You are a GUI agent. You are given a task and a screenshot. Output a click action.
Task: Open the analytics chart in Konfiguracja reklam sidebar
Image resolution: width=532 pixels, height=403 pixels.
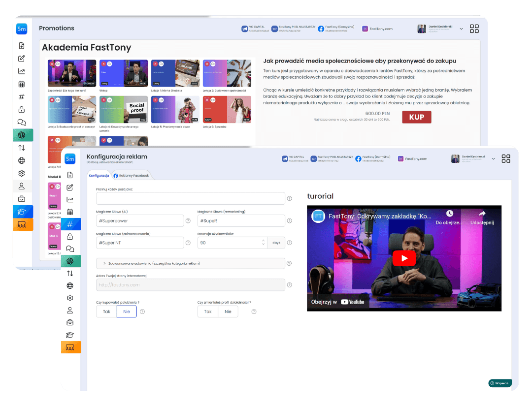coord(70,200)
